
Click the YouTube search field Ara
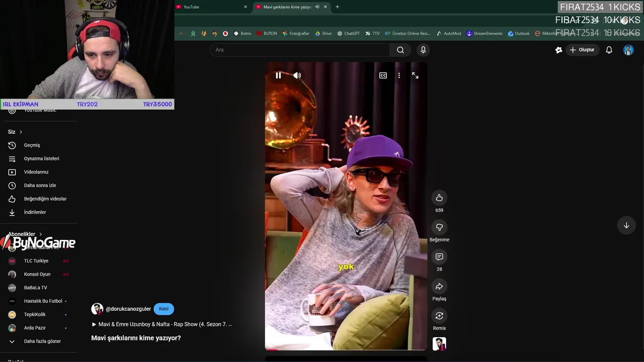tap(300, 50)
